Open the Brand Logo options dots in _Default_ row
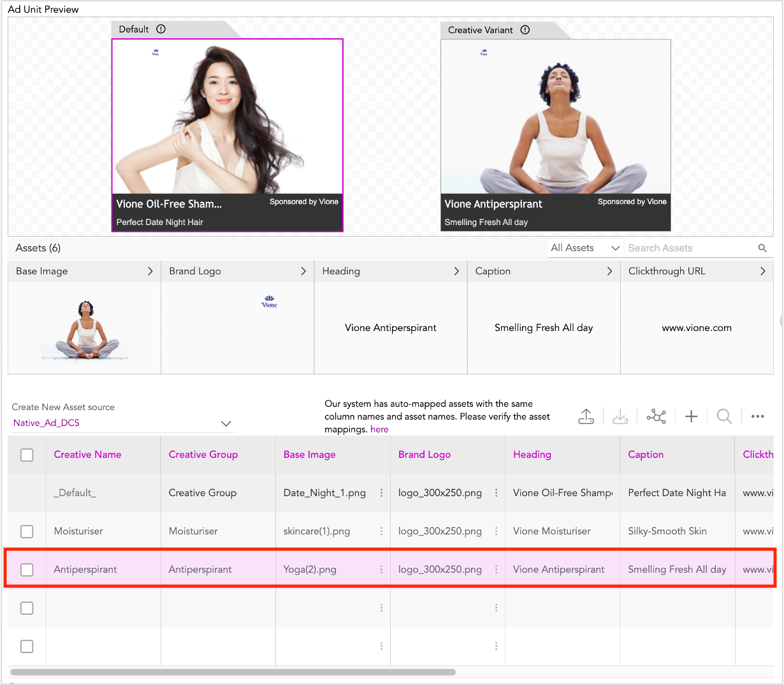Viewport: 784px width, 685px height. pos(496,492)
